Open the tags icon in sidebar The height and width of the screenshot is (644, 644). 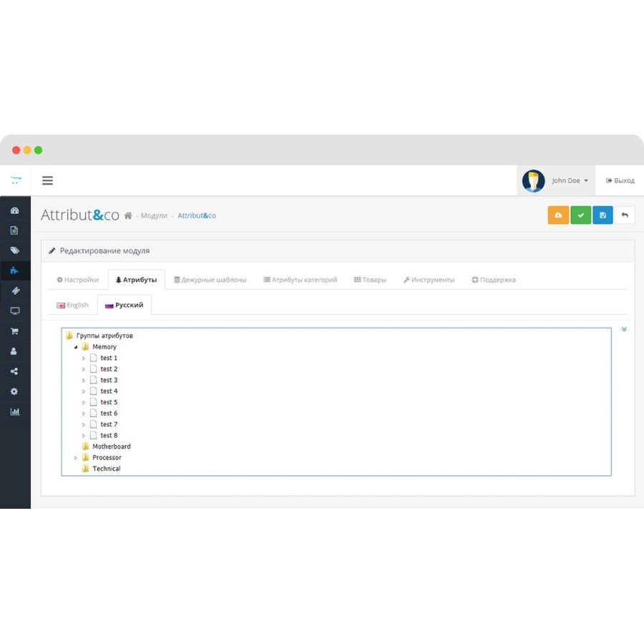(15, 250)
